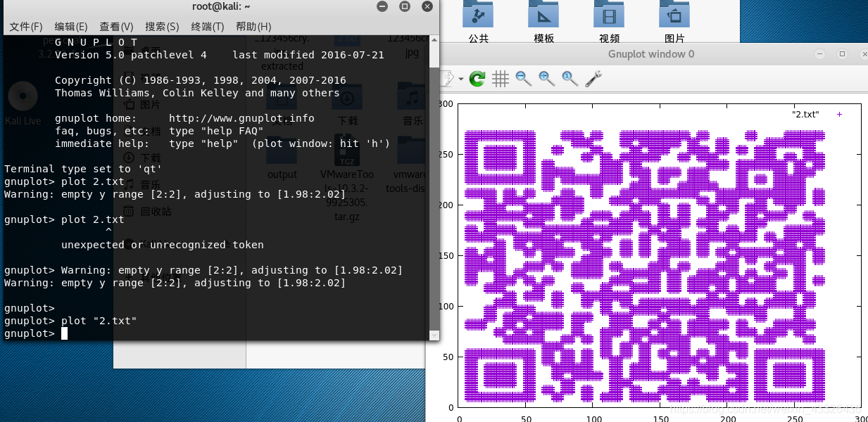Open the 终端(T) menu in terminal
The height and width of the screenshot is (422, 868).
(x=208, y=27)
